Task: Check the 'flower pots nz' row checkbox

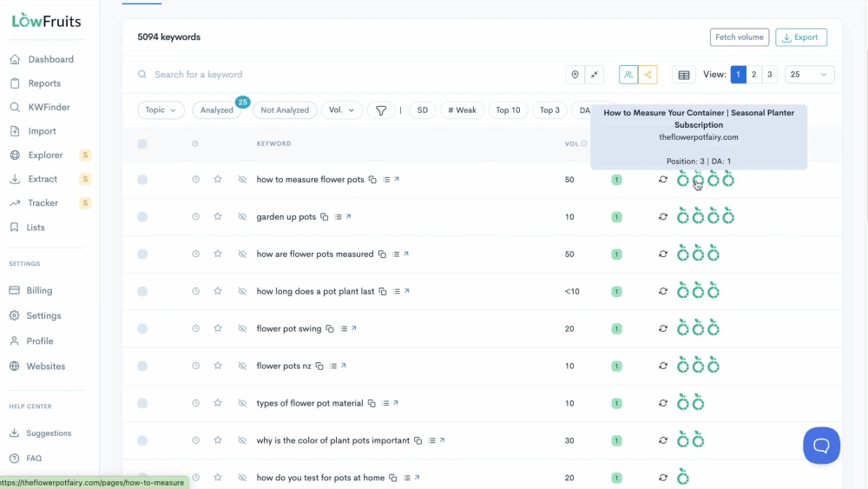Action: (142, 366)
